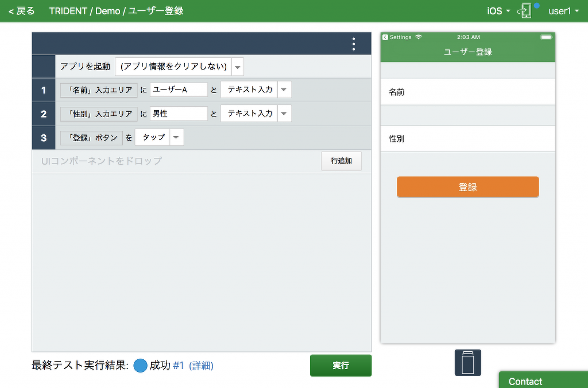Open the three-dot menu in test header
The image size is (588, 388).
(354, 44)
